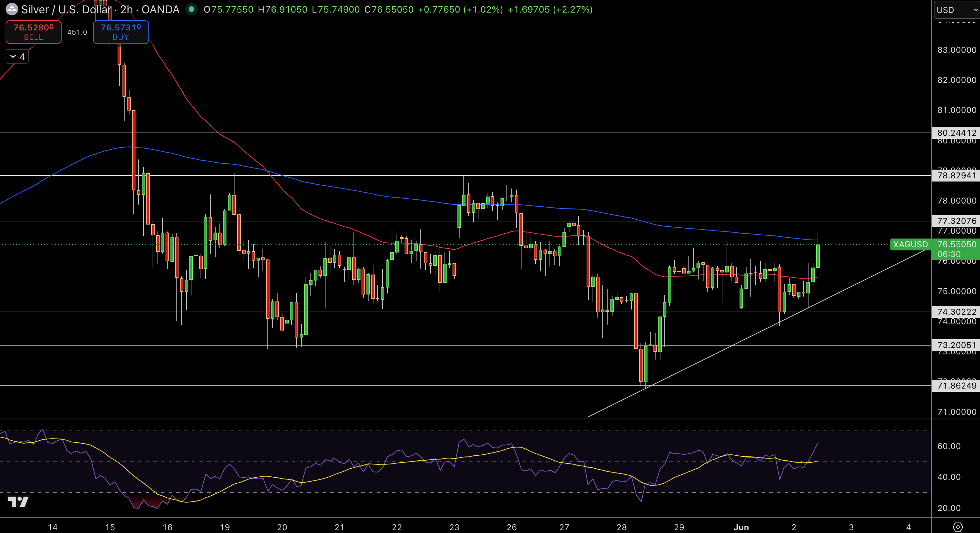Click the +1.69705 (+2.27%) change value
The width and height of the screenshot is (980, 533).
(550, 9)
